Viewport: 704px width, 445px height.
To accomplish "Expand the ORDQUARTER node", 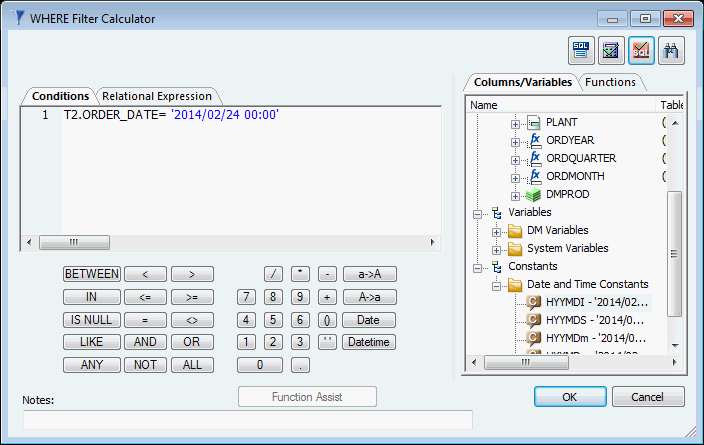I will 515,160.
